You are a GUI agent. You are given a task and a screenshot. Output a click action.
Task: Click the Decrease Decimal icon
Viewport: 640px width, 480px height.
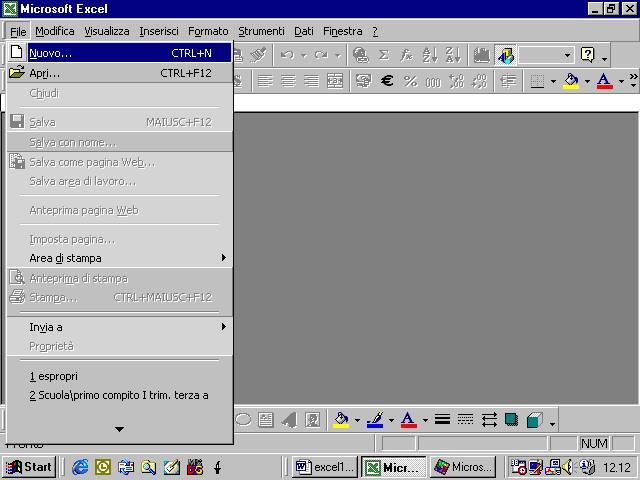(x=480, y=81)
